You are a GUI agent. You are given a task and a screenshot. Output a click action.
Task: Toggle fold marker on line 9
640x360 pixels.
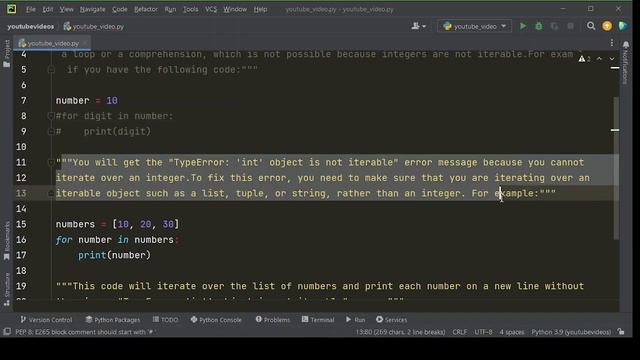(x=51, y=131)
